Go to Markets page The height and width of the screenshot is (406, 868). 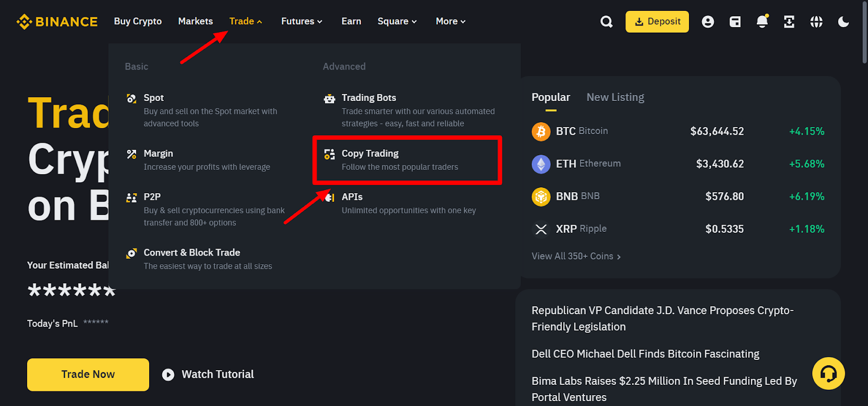(195, 21)
